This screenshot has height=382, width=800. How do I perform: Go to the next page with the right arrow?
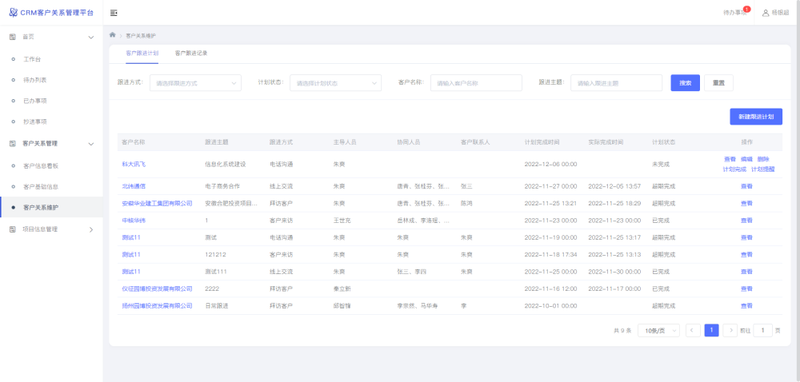(731, 330)
